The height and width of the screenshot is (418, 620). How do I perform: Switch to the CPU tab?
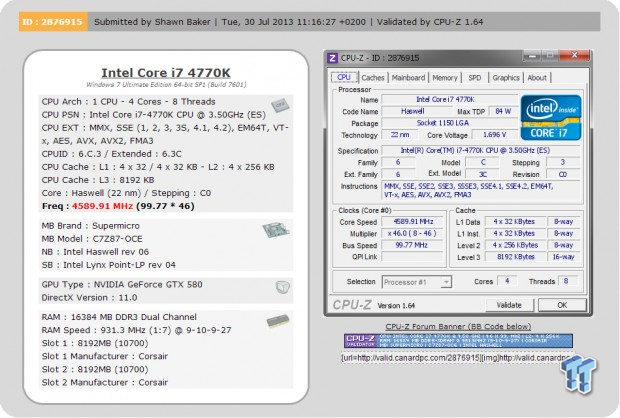click(x=344, y=78)
